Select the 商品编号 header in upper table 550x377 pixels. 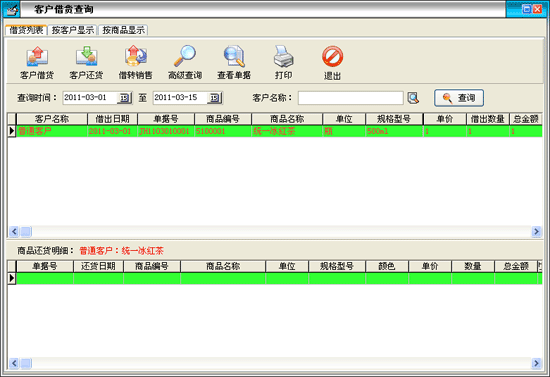coord(223,119)
